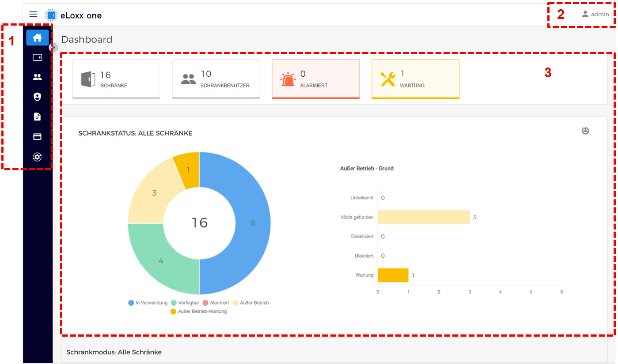Click the siren icon on Alarmiert card
The width and height of the screenshot is (618, 364).
pyautogui.click(x=288, y=79)
